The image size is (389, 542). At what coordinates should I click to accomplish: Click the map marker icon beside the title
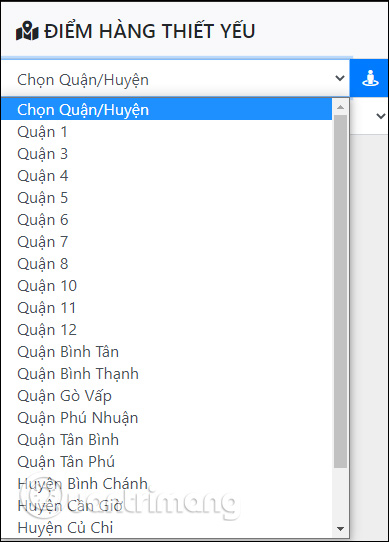[27, 31]
